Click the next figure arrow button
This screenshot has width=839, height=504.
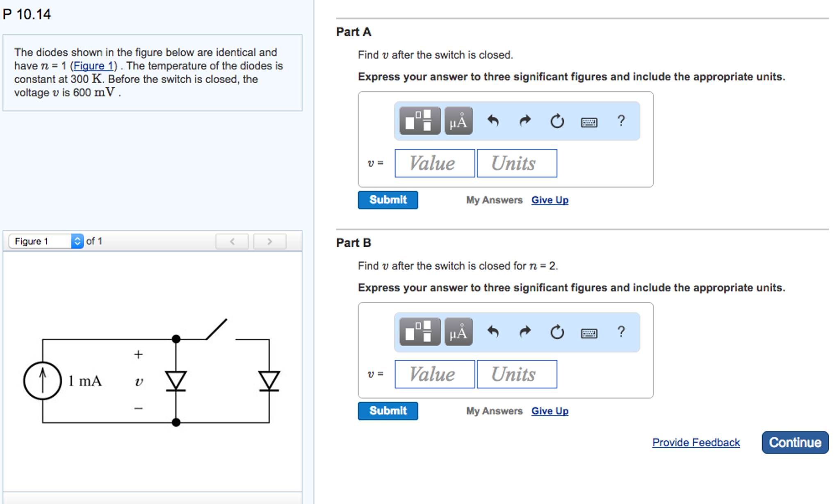(x=269, y=241)
